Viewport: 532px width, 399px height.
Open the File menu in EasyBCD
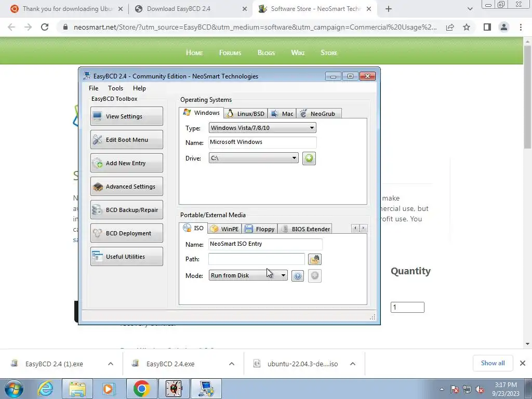tap(94, 88)
